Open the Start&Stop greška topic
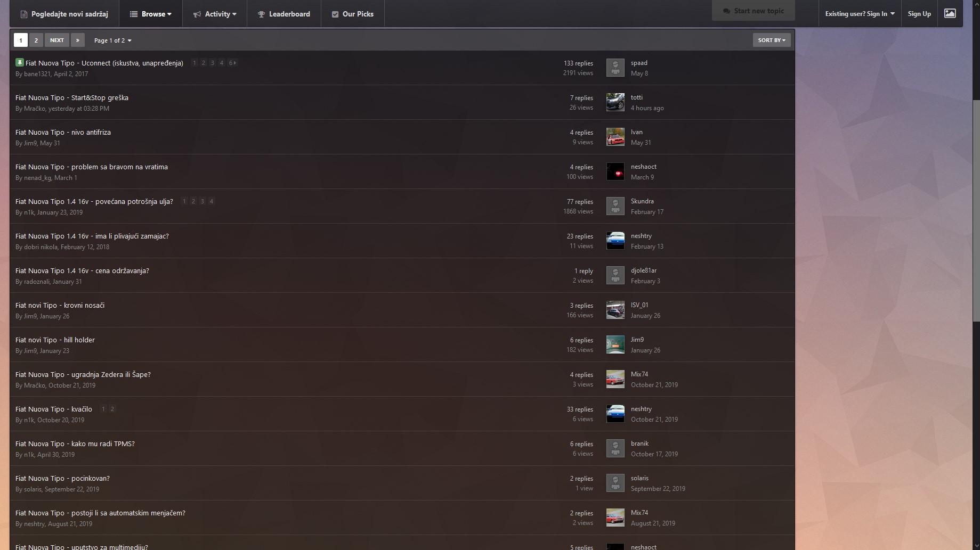The width and height of the screenshot is (980, 550). [72, 97]
